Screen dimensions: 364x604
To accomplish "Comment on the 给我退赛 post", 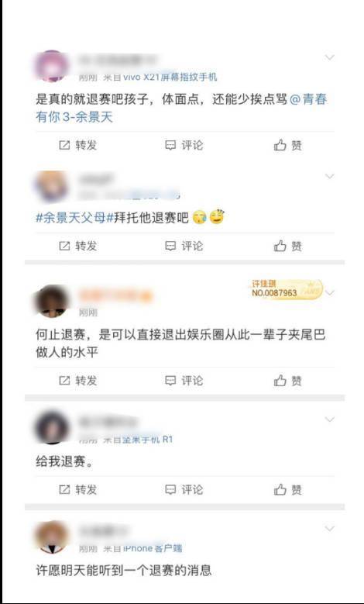I will (184, 489).
